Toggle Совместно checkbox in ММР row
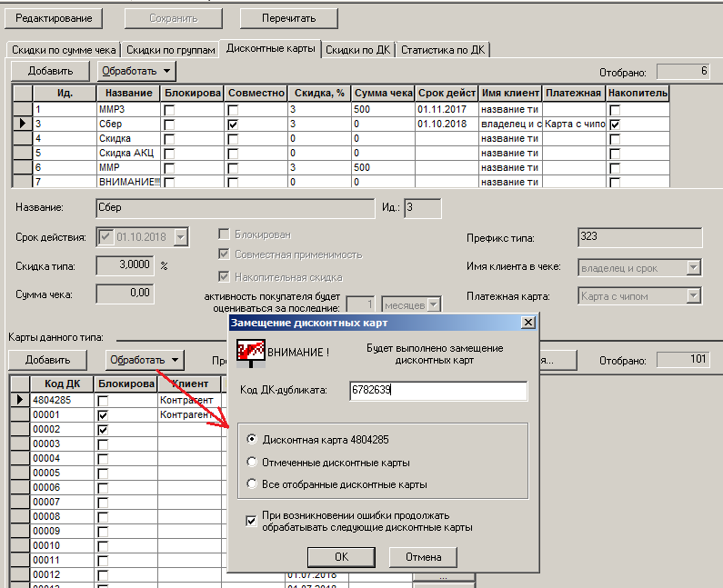This screenshot has width=723, height=588. [x=234, y=168]
